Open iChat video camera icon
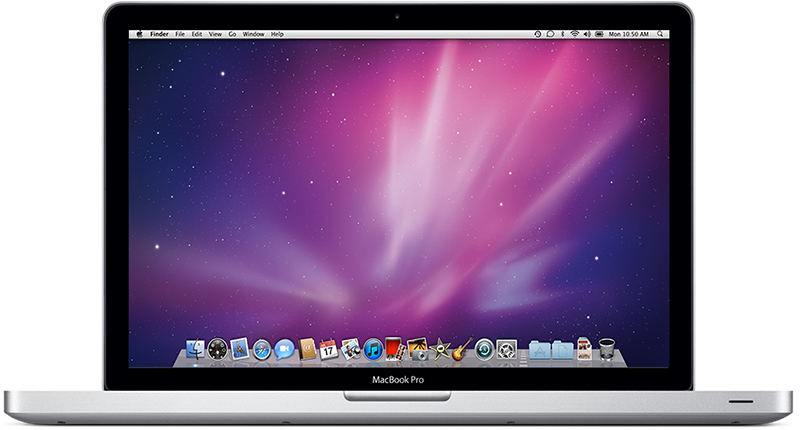This screenshot has width=800, height=430. [284, 349]
